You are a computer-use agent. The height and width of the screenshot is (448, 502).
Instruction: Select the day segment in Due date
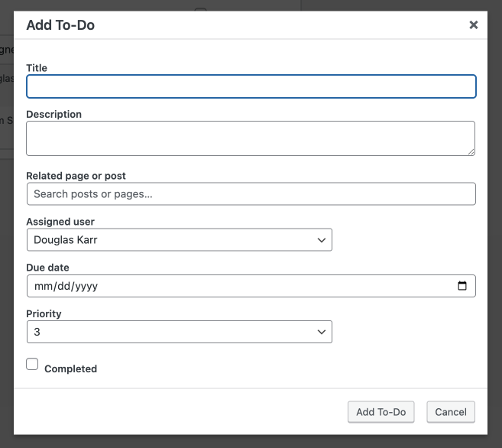coord(61,287)
